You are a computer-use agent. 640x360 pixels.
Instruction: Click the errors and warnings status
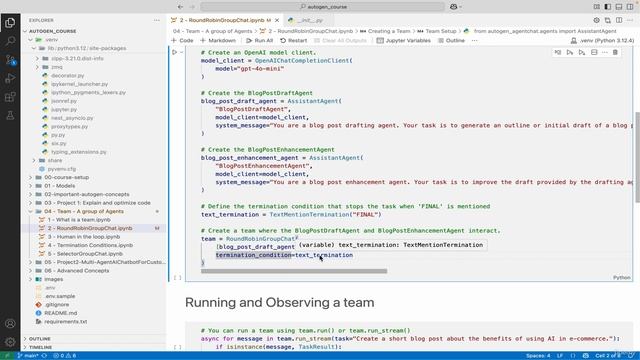(x=64, y=356)
